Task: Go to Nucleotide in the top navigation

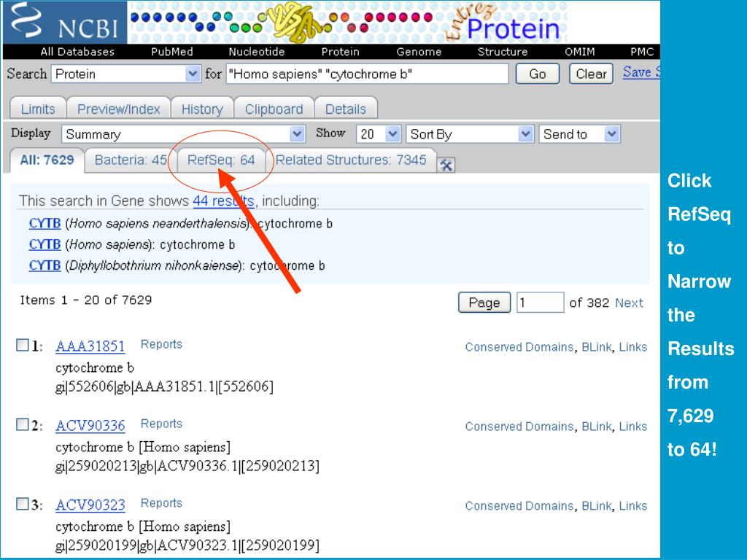Action: 256,52
